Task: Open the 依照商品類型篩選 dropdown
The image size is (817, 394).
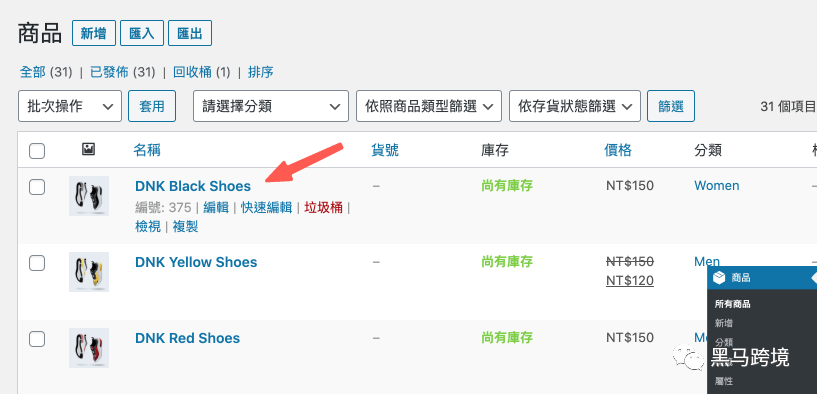Action: [x=429, y=106]
